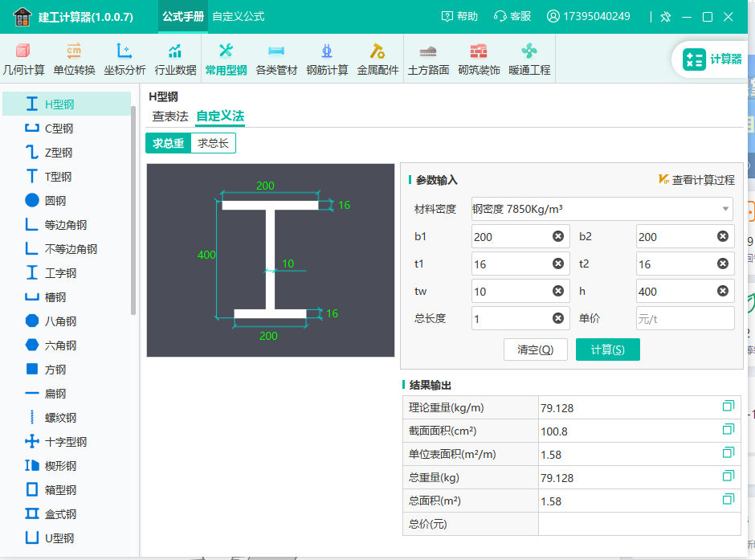
Task: Toggle the 求总长 total length mode
Action: click(x=213, y=143)
